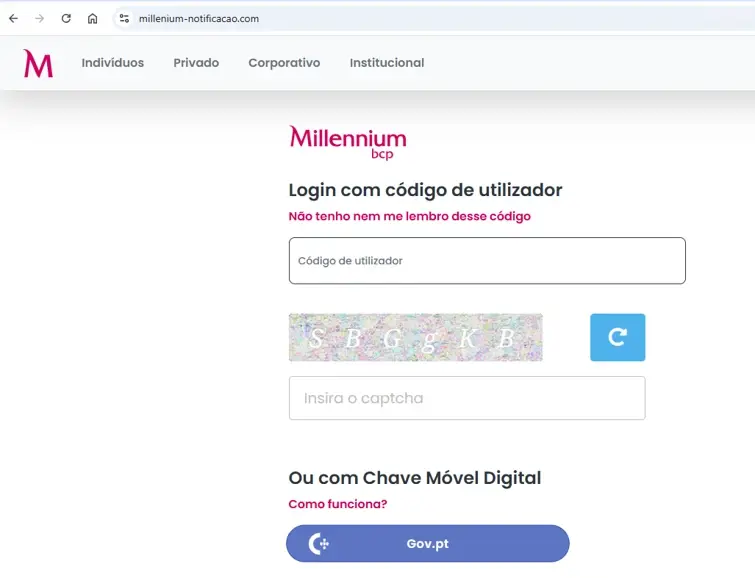Viewport: 755px width, 578px height.
Task: Reload the page from the browser toolbar
Action: (66, 18)
